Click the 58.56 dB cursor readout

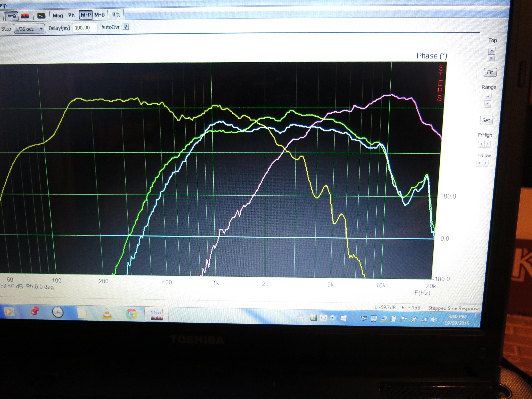coord(27,287)
